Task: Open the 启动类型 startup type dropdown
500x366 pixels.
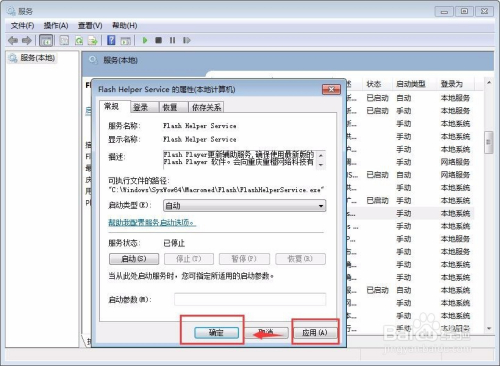Action: 245,206
